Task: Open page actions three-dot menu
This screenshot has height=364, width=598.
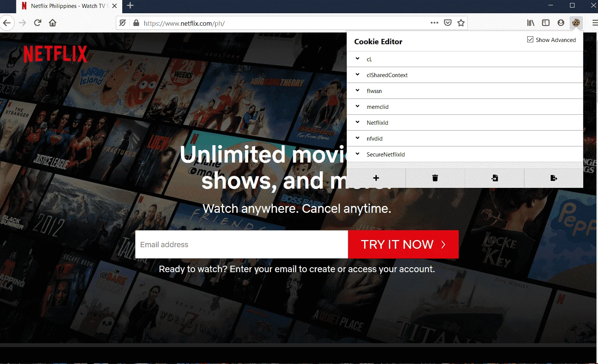Action: pyautogui.click(x=434, y=23)
